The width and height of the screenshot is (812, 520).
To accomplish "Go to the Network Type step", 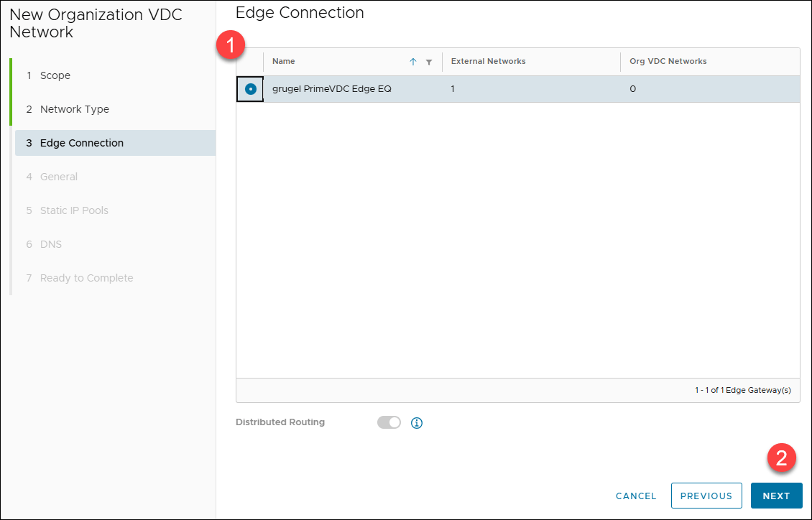I will [x=74, y=109].
